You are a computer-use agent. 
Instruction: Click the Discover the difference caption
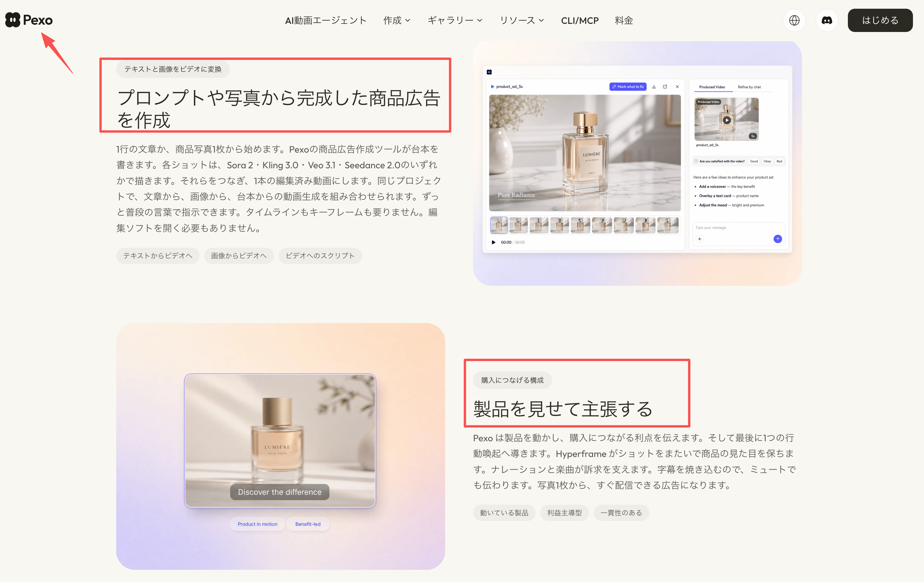280,492
